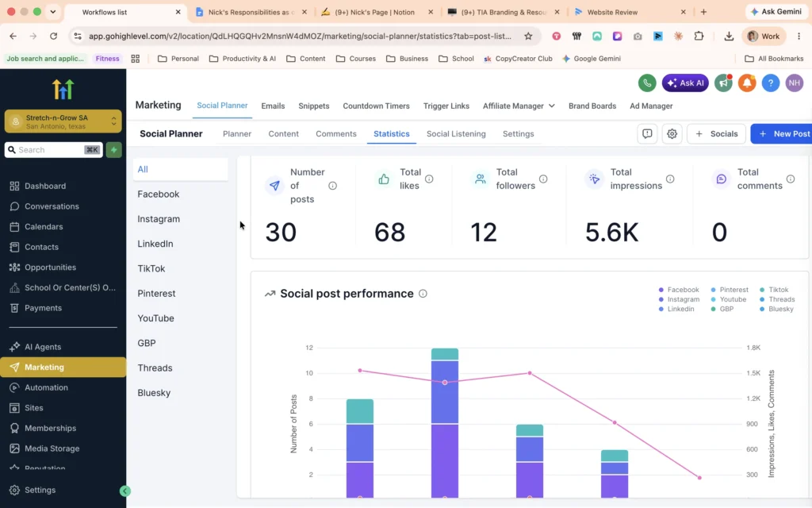This screenshot has height=508, width=812.
Task: Open Chrome three-dot menu
Action: pyautogui.click(x=799, y=37)
